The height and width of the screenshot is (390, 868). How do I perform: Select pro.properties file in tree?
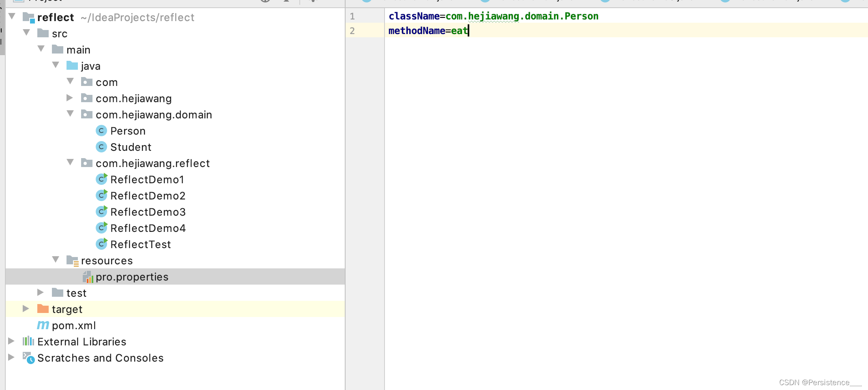tap(132, 277)
